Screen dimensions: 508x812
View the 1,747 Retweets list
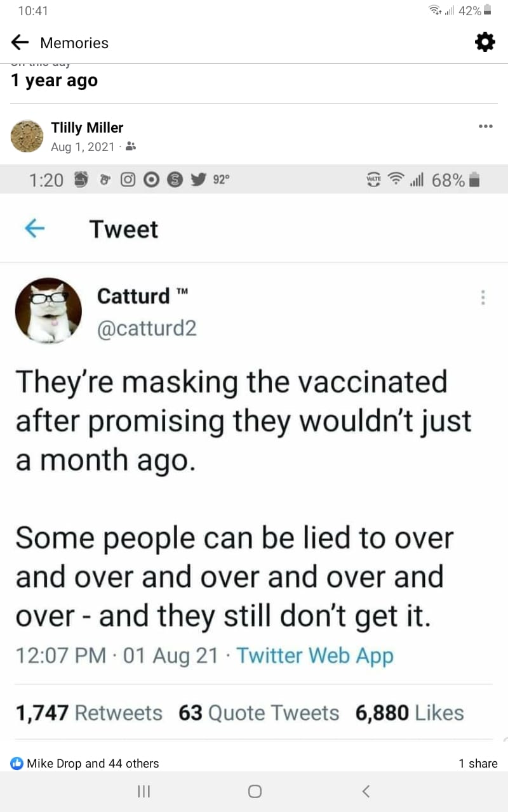tap(89, 712)
